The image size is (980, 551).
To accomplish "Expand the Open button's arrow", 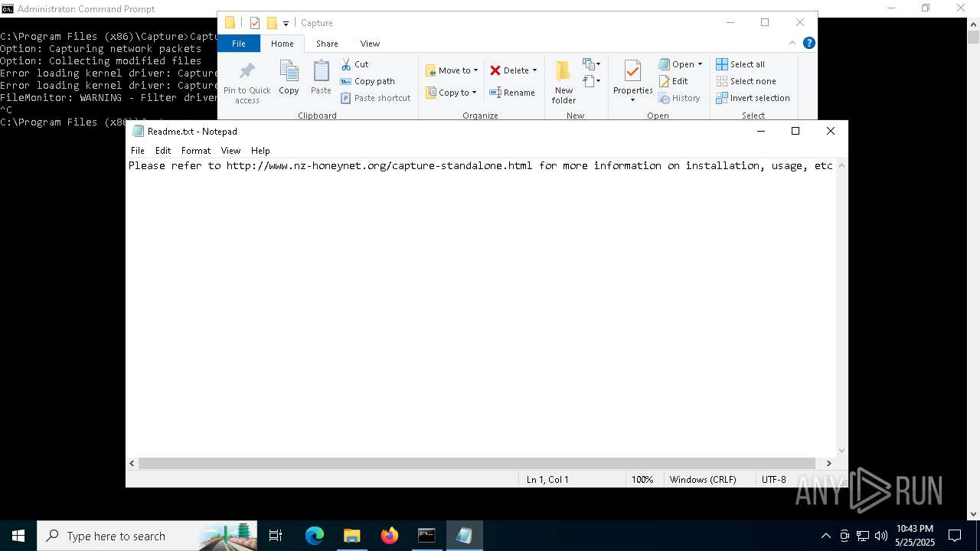I will point(700,64).
